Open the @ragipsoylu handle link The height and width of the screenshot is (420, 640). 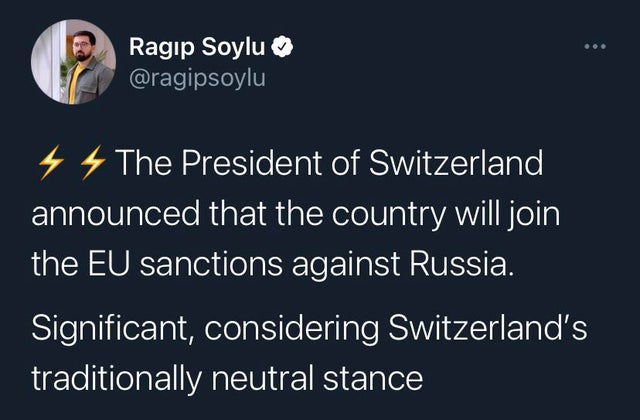(197, 76)
